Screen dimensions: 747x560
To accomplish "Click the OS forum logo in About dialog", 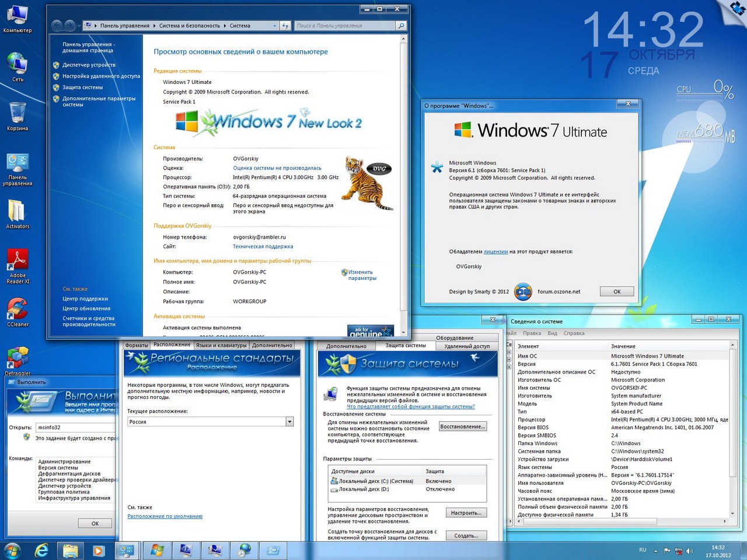I will pos(523,291).
